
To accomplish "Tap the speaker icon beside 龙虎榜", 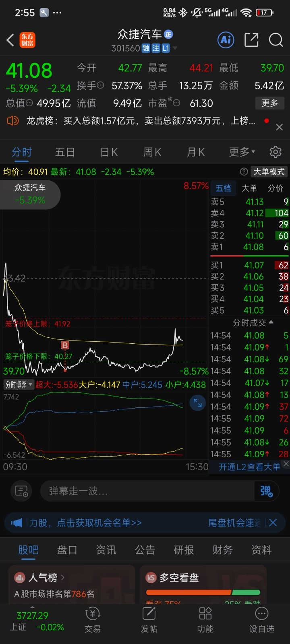I will [x=13, y=120].
